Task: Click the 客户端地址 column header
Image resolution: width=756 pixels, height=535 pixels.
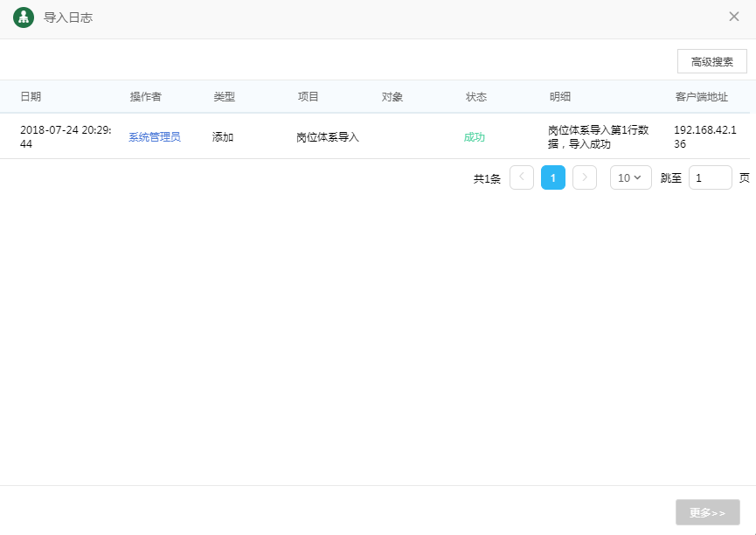Action: click(x=701, y=97)
